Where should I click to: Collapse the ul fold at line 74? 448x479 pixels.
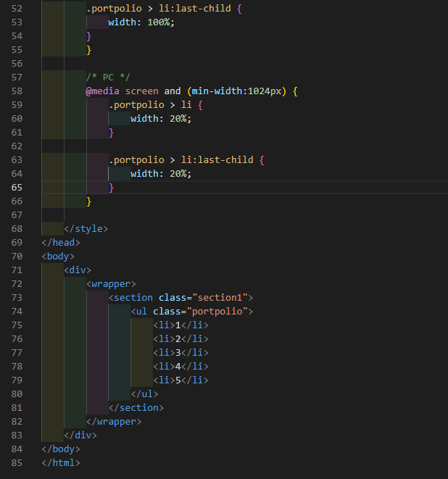[x=33, y=312]
